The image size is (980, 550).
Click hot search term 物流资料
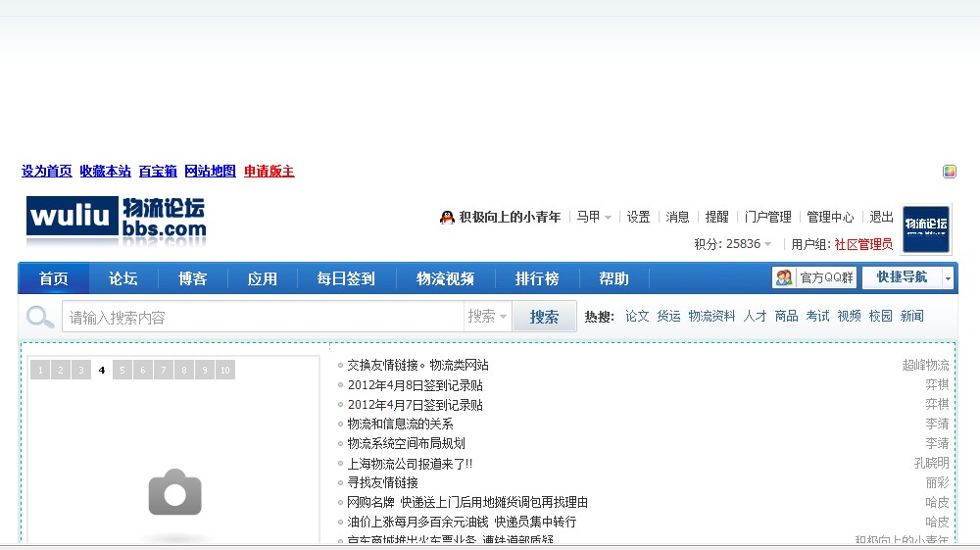(x=711, y=317)
